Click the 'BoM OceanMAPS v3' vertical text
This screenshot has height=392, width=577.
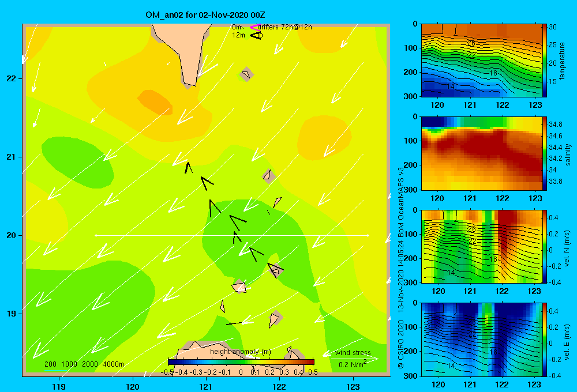point(401,202)
